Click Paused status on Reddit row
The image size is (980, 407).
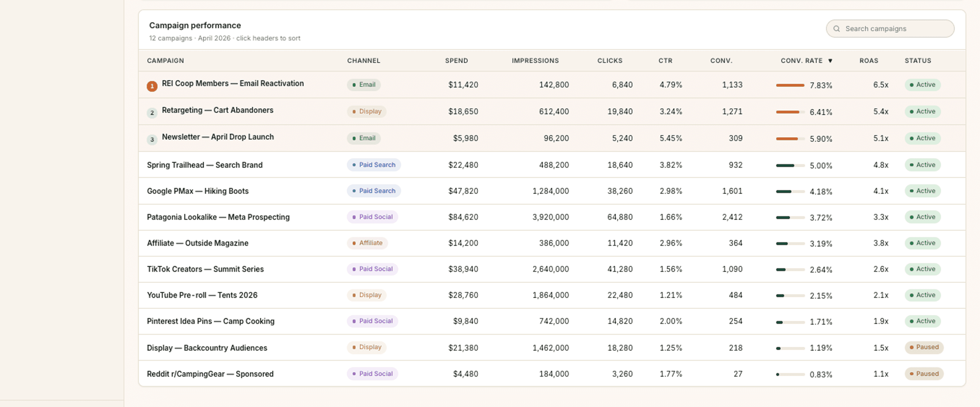[924, 374]
